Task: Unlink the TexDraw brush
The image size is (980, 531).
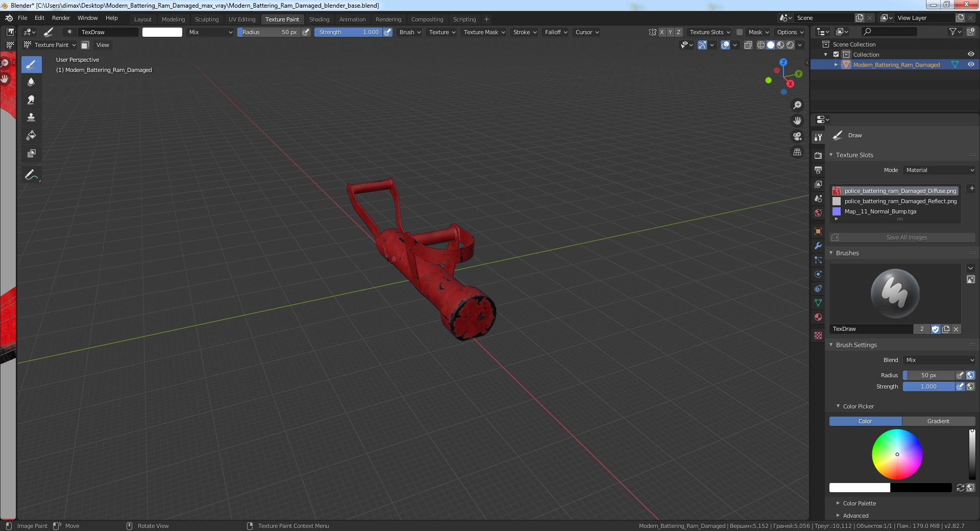Action: coord(956,329)
